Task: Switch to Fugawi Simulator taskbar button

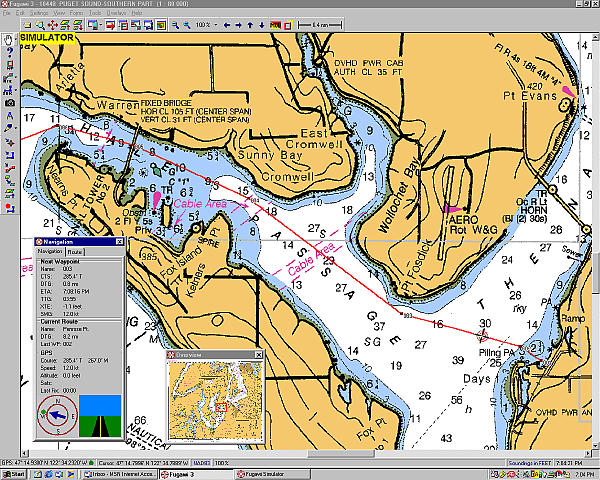Action: pyautogui.click(x=272, y=474)
